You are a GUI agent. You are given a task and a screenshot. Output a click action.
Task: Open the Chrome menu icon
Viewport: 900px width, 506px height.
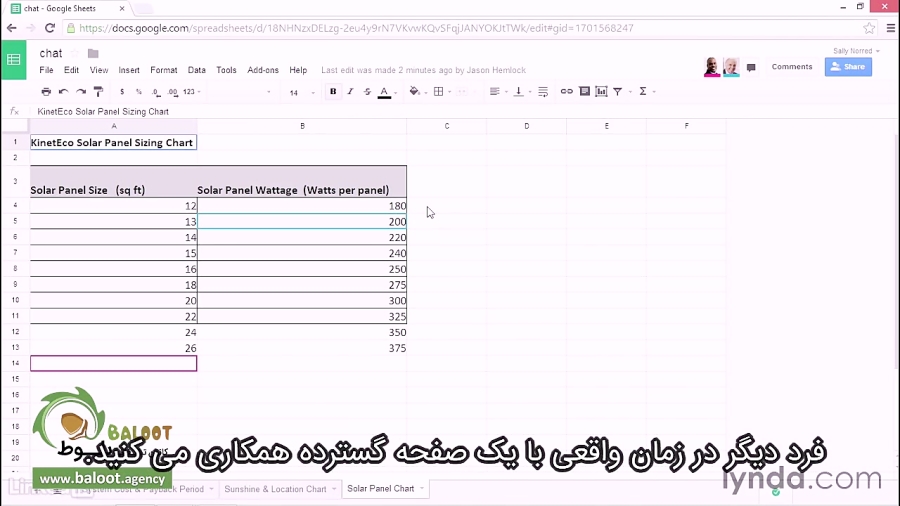point(891,28)
